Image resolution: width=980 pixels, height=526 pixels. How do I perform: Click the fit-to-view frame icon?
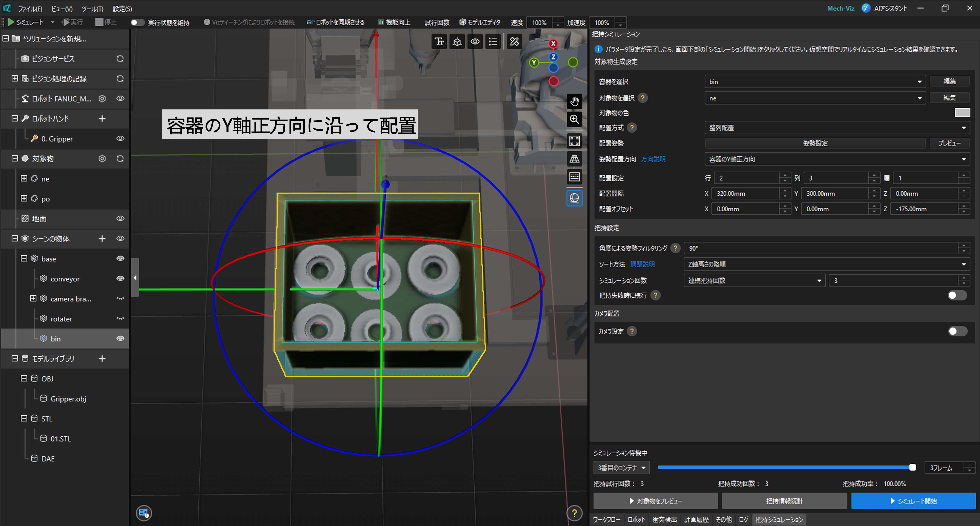click(574, 141)
